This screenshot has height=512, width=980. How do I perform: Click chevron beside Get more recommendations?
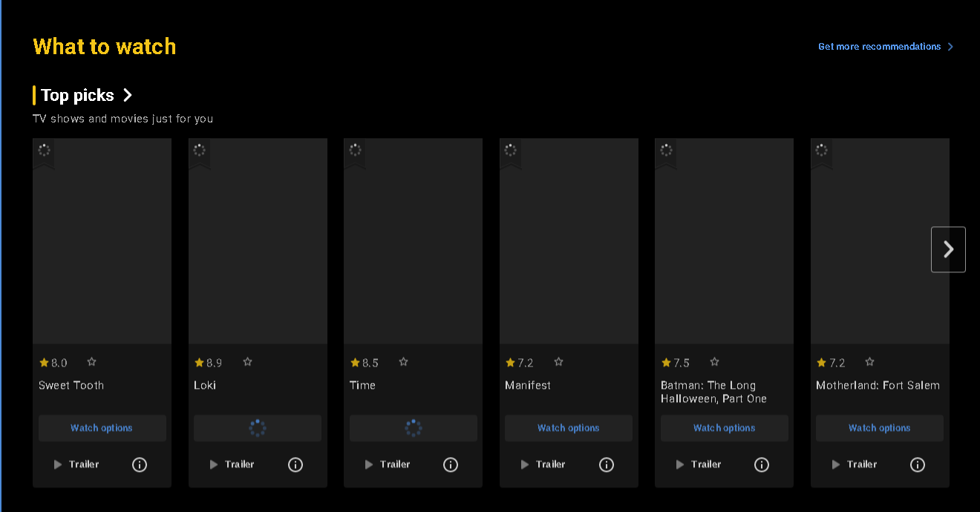point(950,47)
